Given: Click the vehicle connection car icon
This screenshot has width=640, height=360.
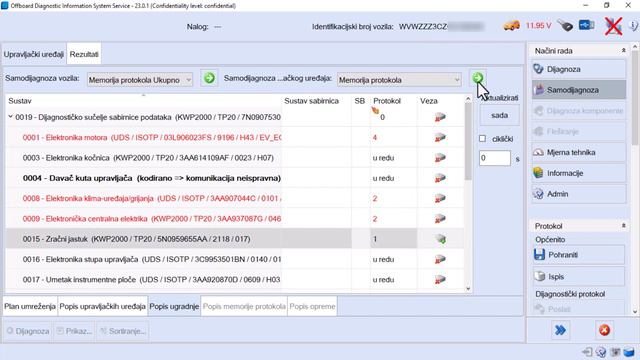Looking at the screenshot, I should (x=511, y=26).
